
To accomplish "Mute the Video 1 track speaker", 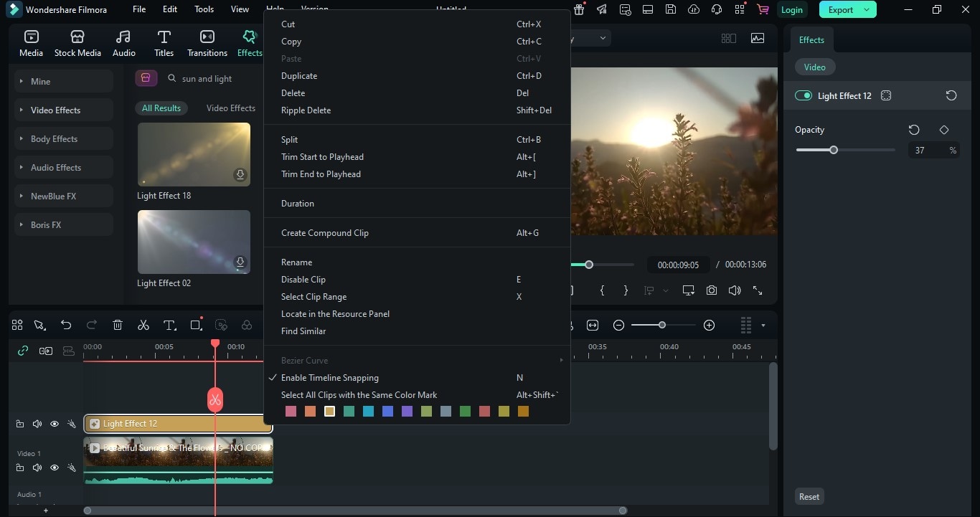I will click(x=37, y=468).
